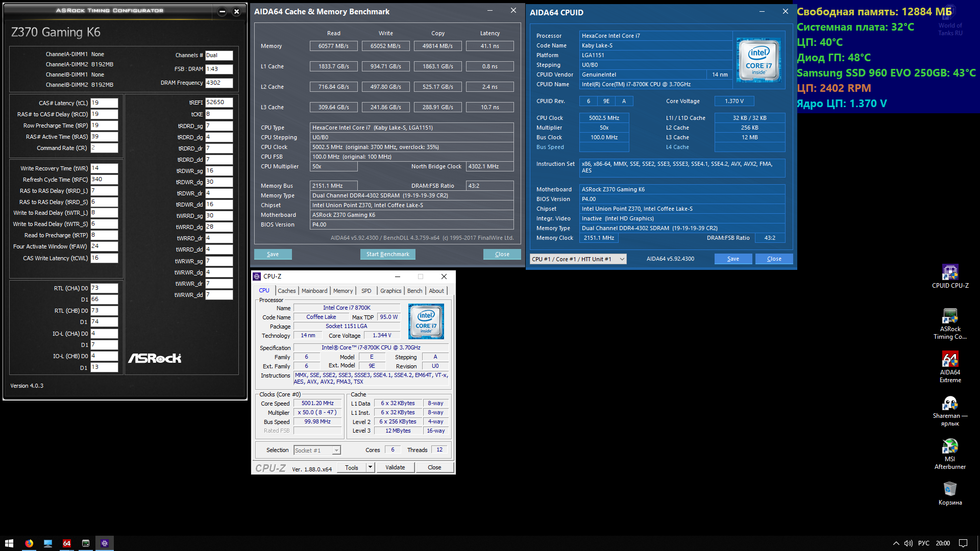The image size is (980, 551).
Task: Click the tREFI value field
Action: click(219, 103)
